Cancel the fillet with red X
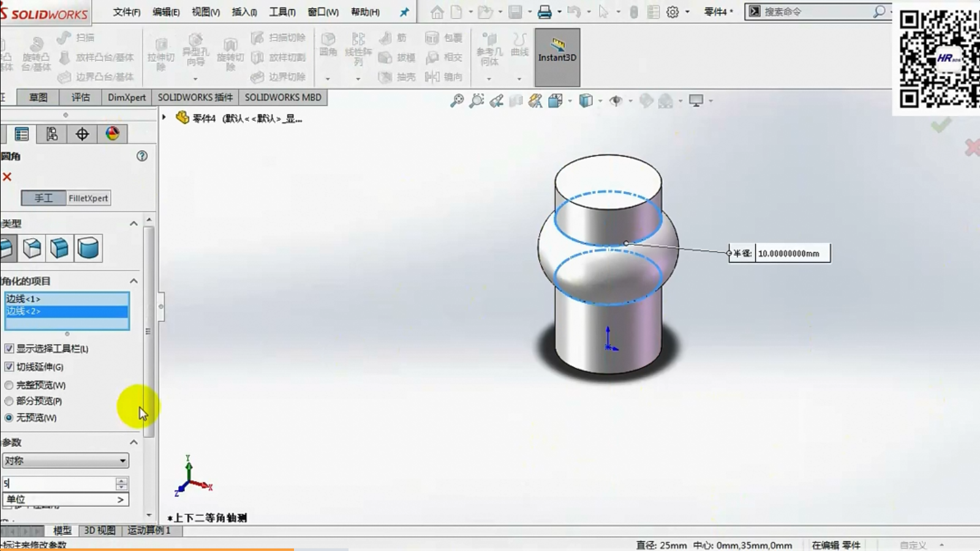This screenshot has width=980, height=551. point(7,177)
